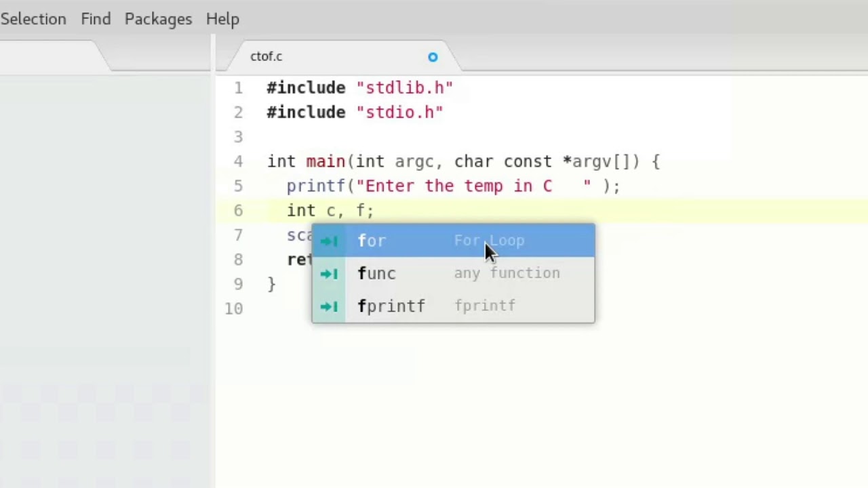Image resolution: width=868 pixels, height=488 pixels.
Task: Click the snippet icon beside 'fprintf'
Action: tap(329, 306)
